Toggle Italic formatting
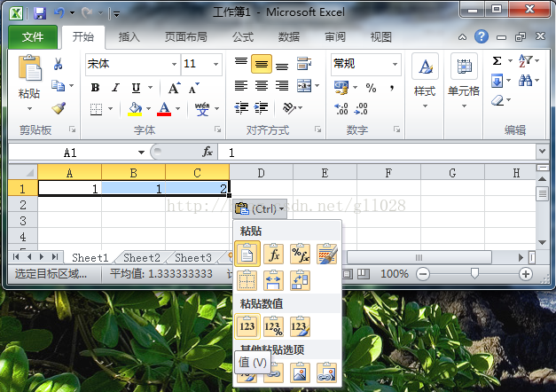The height and width of the screenshot is (392, 556). pos(115,88)
